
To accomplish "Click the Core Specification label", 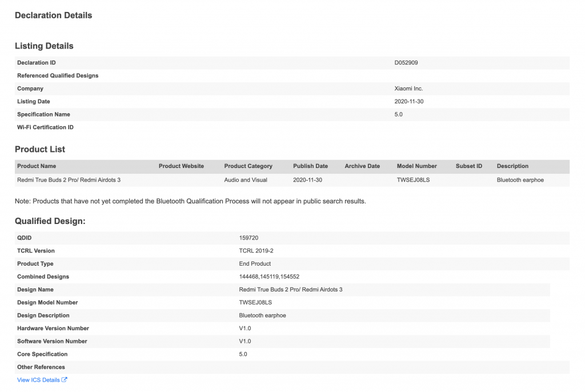I will [x=42, y=354].
